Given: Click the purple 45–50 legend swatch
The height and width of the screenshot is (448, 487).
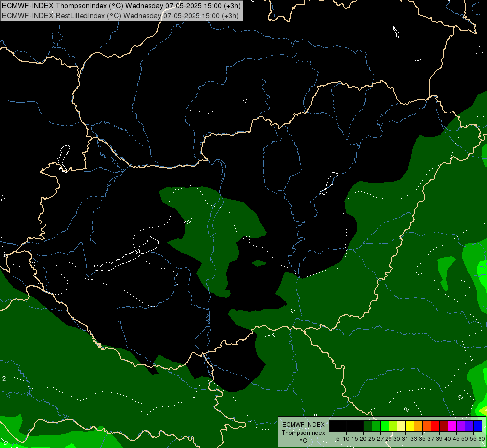Looking at the screenshot, I should 461,426.
